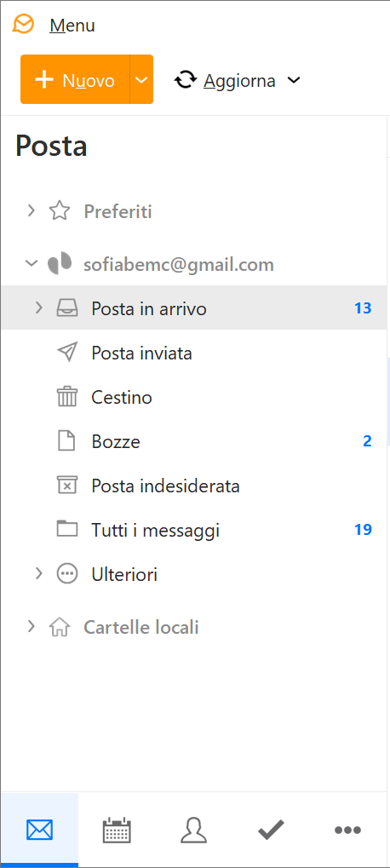
Task: Create a new message with Nuovo
Action: click(x=75, y=80)
